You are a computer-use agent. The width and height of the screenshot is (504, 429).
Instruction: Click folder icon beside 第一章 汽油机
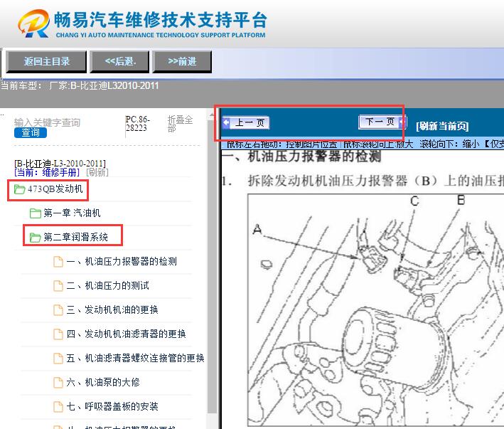tap(35, 213)
